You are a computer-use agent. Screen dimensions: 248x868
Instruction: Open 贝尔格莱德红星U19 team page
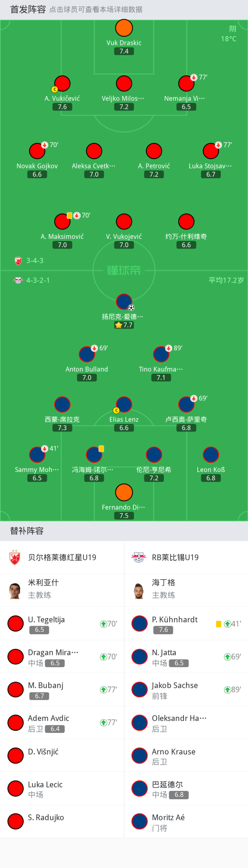point(62,557)
